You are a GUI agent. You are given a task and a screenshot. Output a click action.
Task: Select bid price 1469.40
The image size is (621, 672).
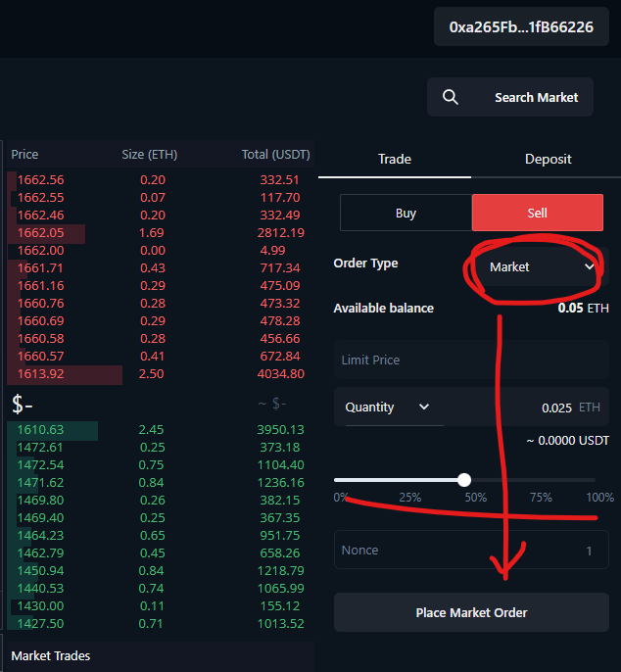[x=40, y=517]
